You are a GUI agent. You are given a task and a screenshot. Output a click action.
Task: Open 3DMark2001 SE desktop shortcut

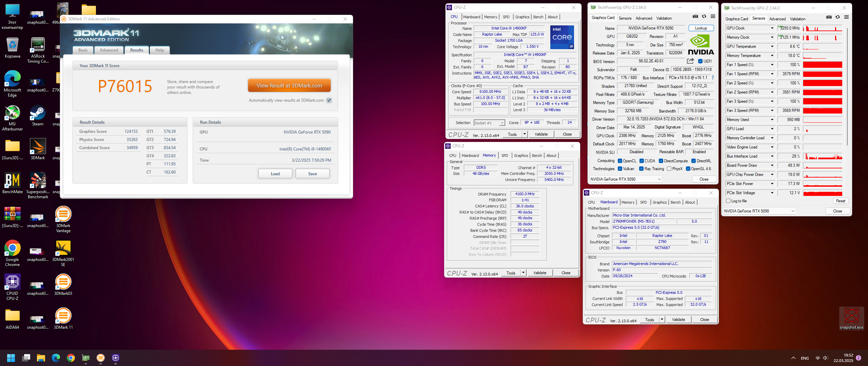click(63, 253)
